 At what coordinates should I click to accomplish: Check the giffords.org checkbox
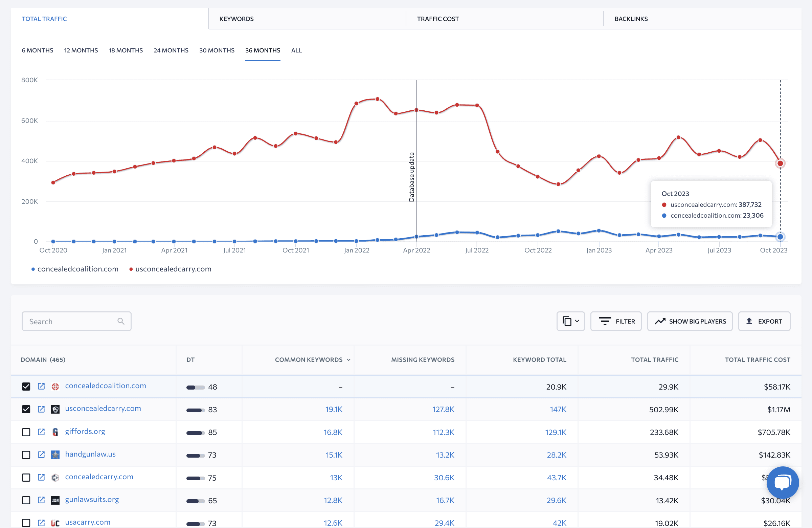(x=26, y=432)
